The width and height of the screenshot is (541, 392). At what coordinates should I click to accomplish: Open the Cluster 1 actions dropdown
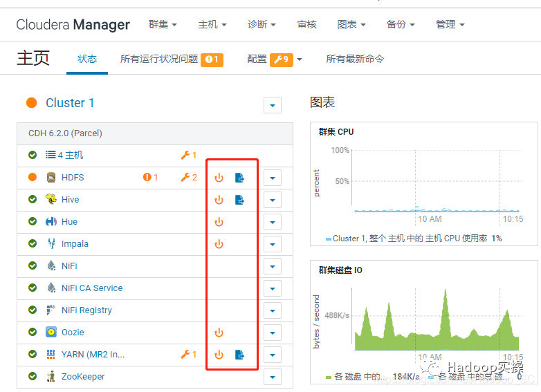point(273,105)
